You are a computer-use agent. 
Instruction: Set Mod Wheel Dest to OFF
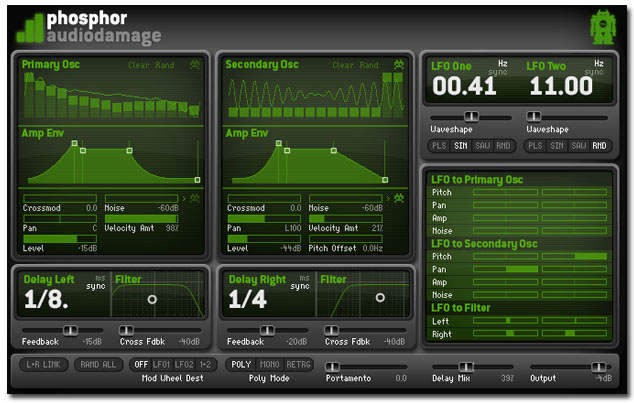[x=141, y=365]
